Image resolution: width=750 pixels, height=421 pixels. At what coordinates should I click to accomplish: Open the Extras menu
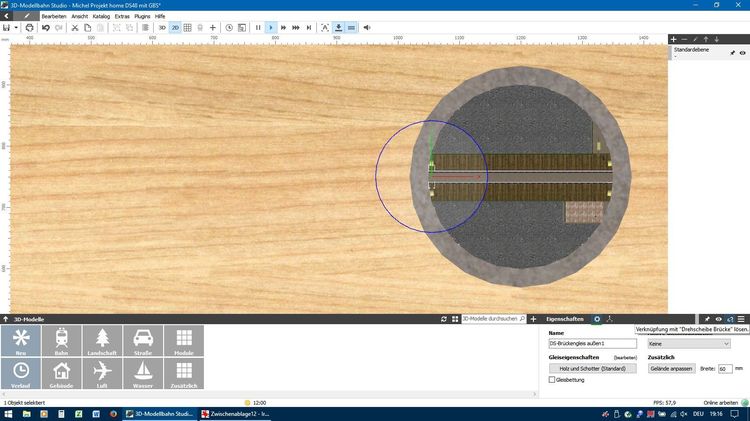click(x=122, y=16)
